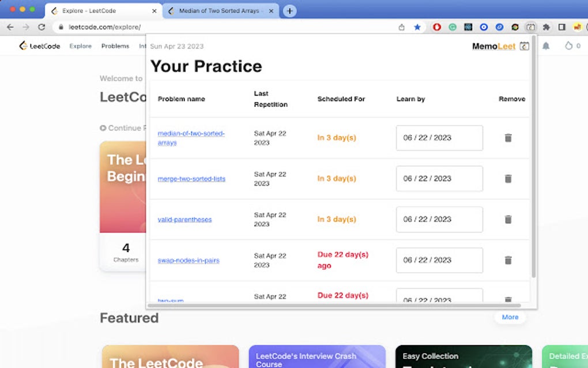Open the Easy Collection featured card

tap(463, 356)
